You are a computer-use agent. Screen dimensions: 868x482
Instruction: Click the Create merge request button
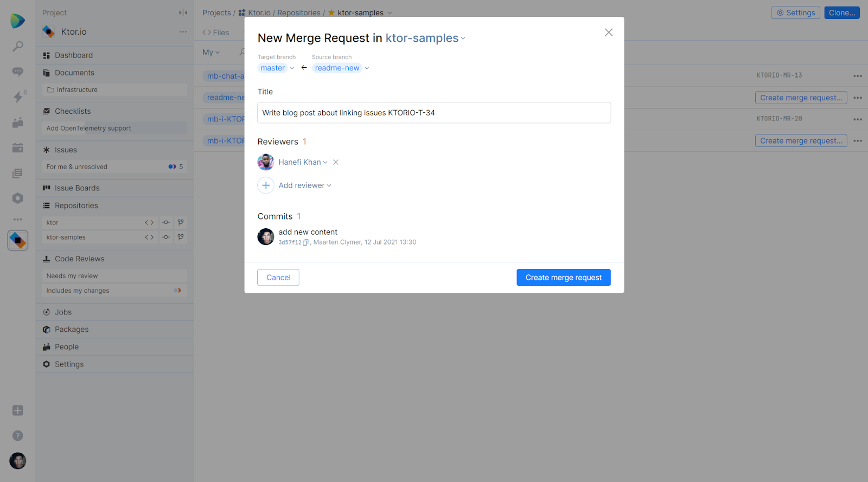pyautogui.click(x=563, y=278)
